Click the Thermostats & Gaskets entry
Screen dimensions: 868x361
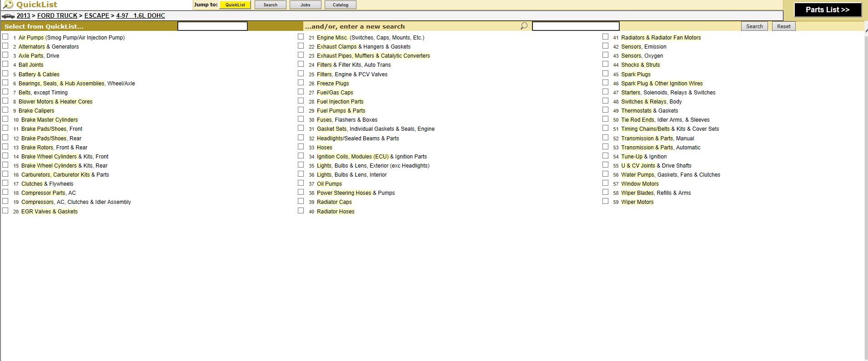(650, 111)
